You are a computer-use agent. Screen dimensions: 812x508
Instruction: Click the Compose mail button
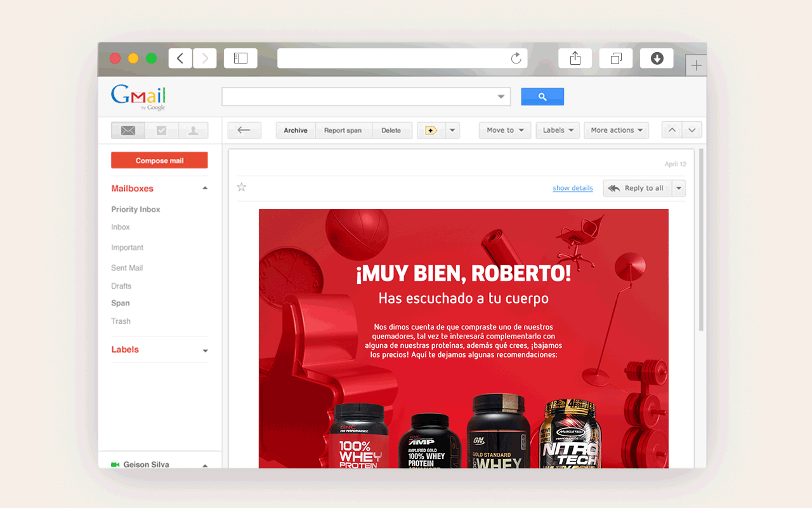159,161
